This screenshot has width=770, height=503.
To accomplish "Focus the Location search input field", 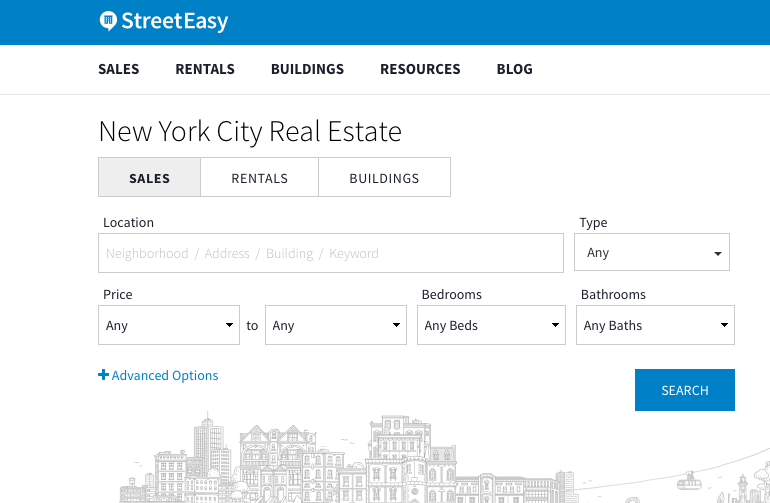I will [x=331, y=253].
